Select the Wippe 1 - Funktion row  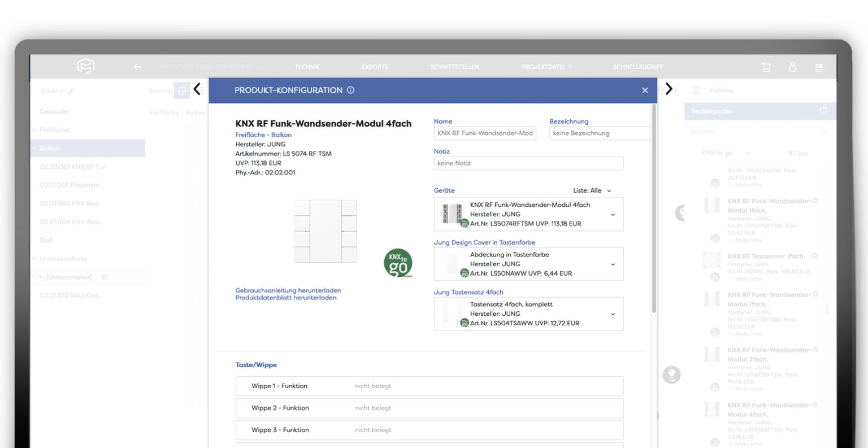coord(429,386)
